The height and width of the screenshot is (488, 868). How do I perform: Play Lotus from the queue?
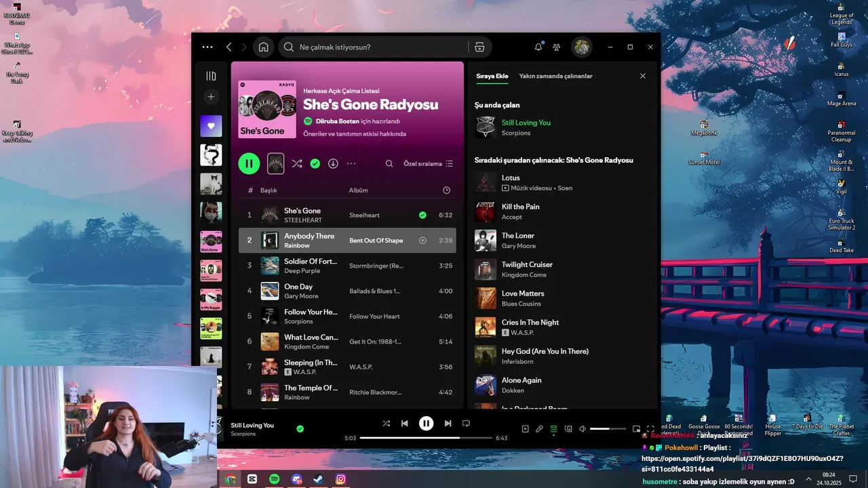tap(563, 182)
